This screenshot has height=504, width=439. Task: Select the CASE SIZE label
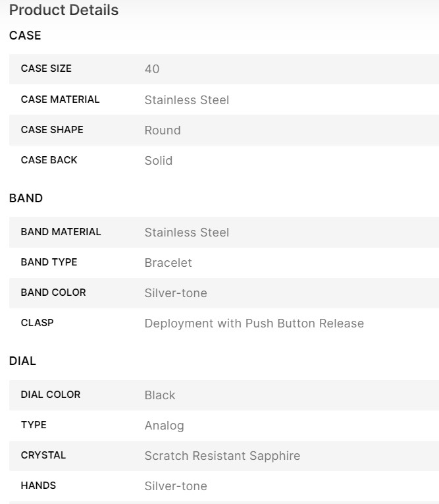coord(46,69)
